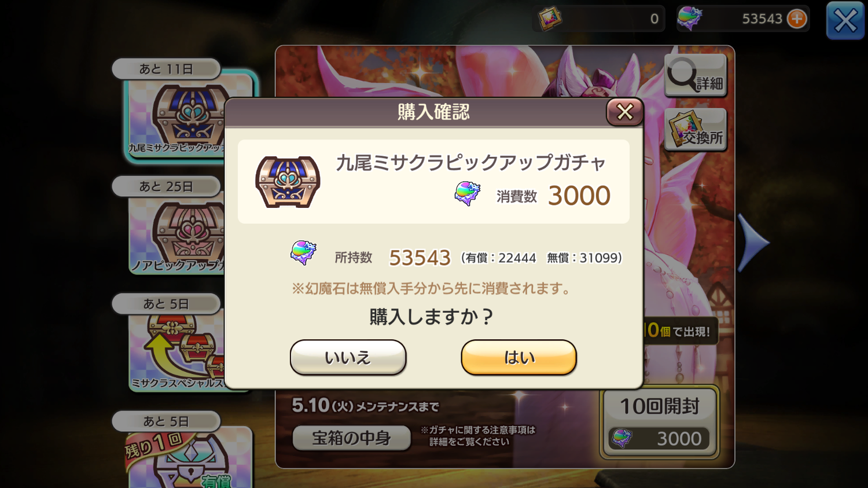Select ミサクラスペシャル step-up gacha tab
This screenshot has width=868, height=488.
176,352
